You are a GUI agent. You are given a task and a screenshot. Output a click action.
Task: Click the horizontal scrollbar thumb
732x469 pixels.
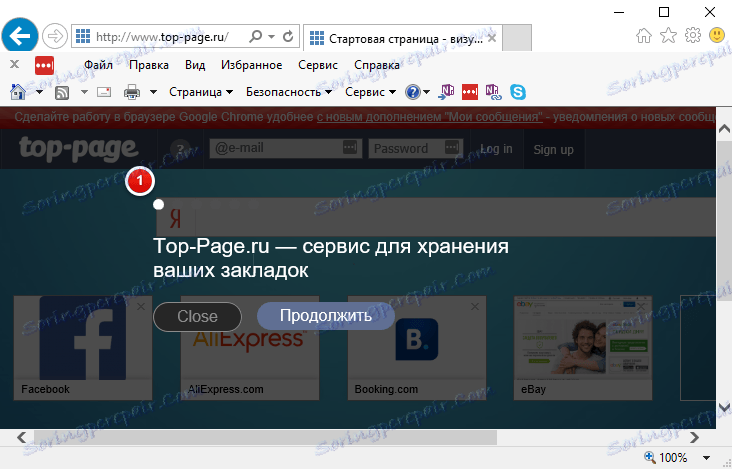coord(265,437)
